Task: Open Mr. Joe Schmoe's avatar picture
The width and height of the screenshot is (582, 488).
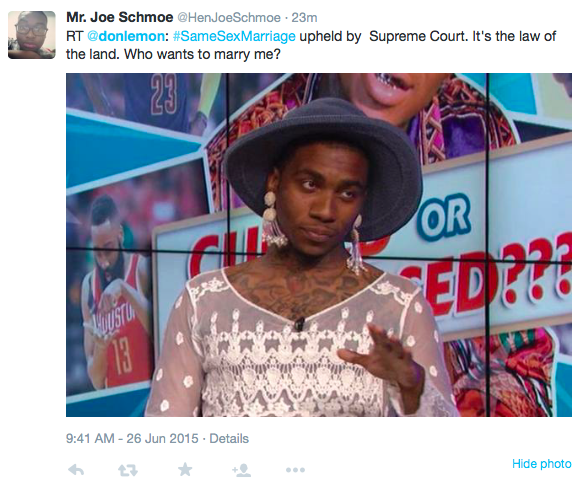Action: [32, 35]
